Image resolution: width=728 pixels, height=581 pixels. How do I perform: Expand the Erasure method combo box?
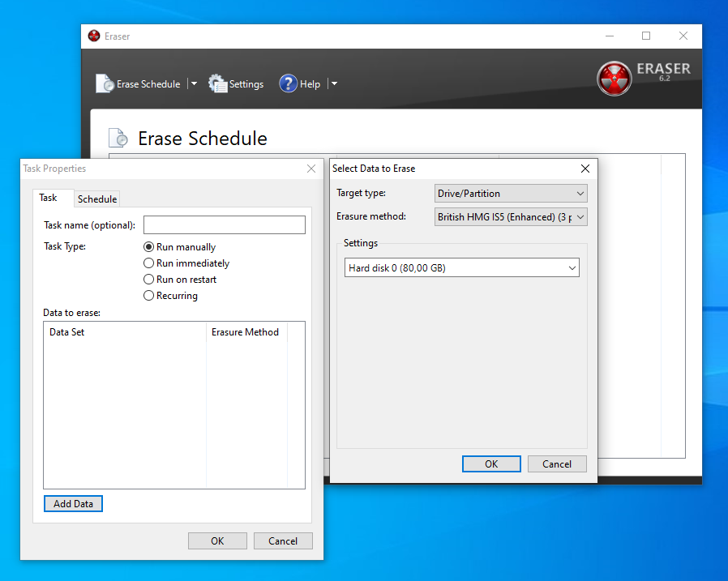click(x=510, y=217)
